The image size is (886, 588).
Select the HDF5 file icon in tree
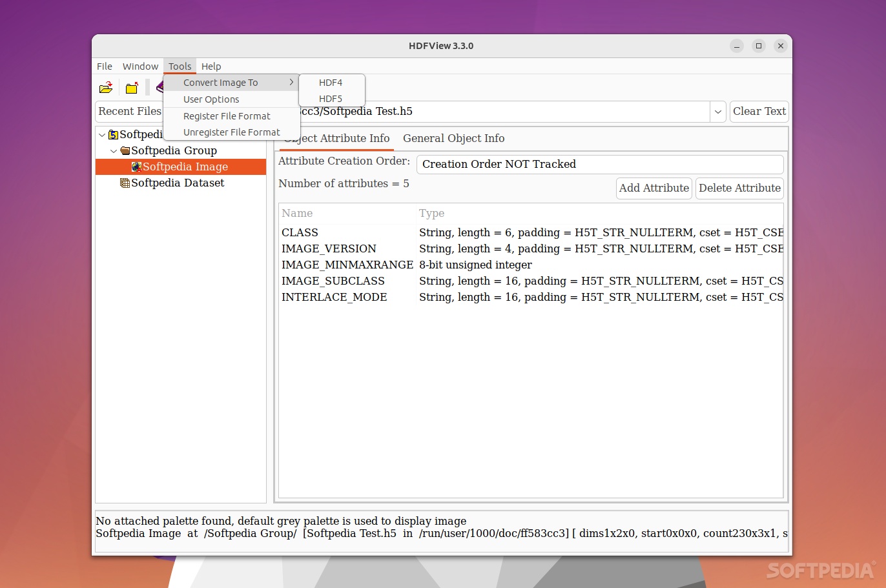(x=113, y=134)
